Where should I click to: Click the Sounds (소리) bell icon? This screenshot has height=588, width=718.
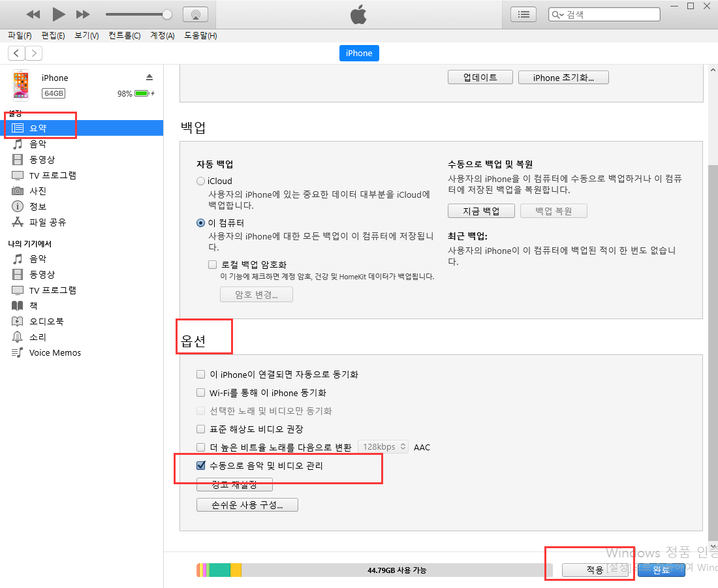18,337
